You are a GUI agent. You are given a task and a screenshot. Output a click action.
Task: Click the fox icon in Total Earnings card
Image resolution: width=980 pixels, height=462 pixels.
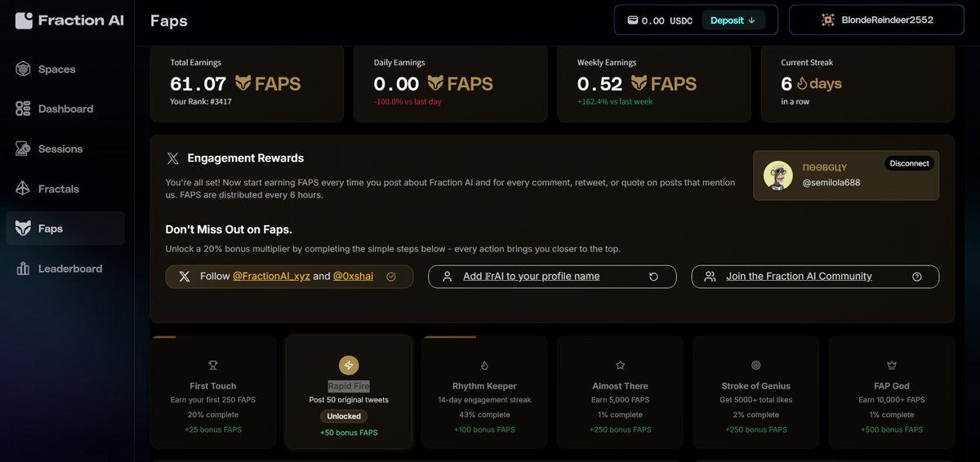243,83
